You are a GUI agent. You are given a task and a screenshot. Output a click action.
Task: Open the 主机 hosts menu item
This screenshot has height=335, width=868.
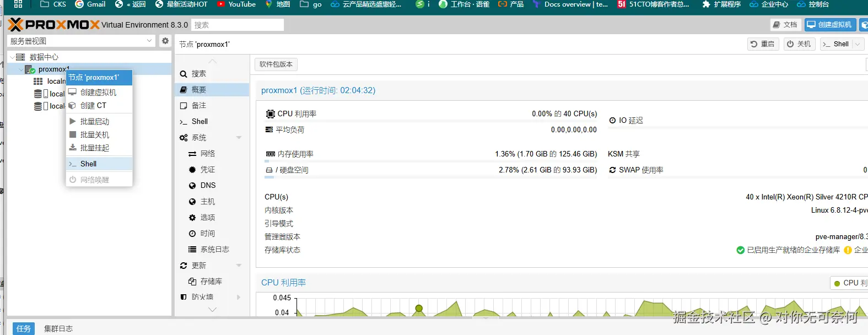point(212,202)
